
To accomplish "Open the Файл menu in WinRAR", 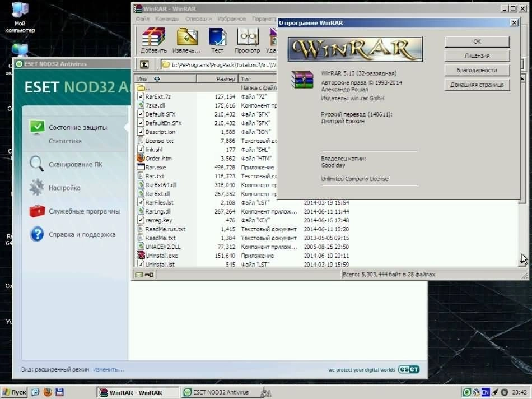I will point(142,18).
